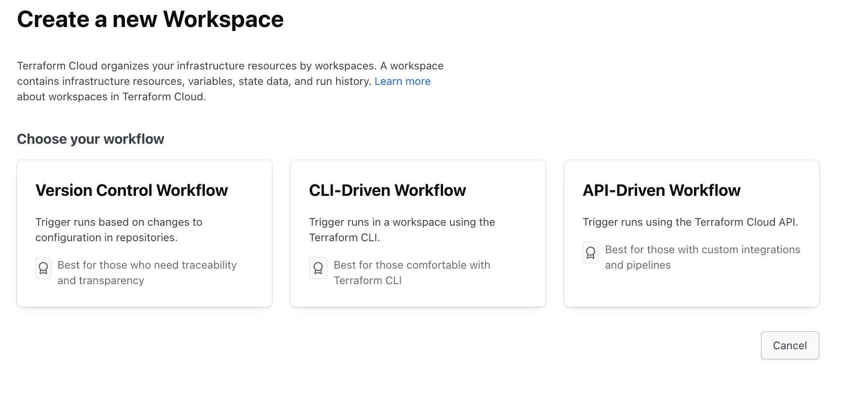The width and height of the screenshot is (868, 410).
Task: Click 'Trigger runs using the Terraform Cloud API' text
Action: 691,222
